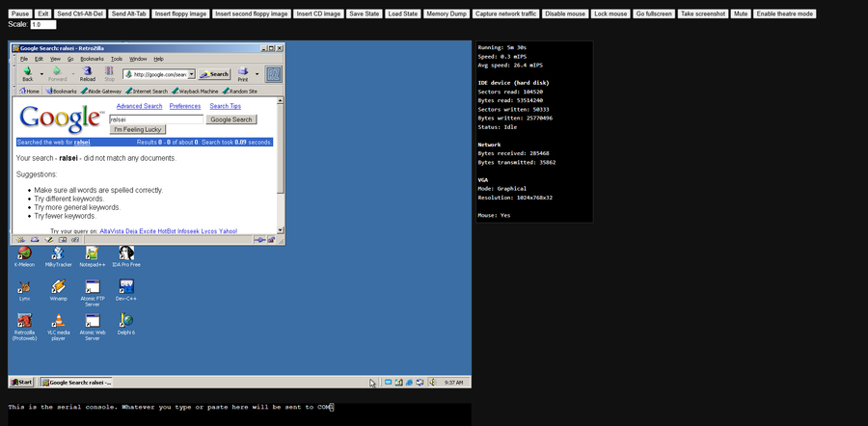Click the Navigator component icon in status bar
868x426 pixels.
tap(20, 240)
